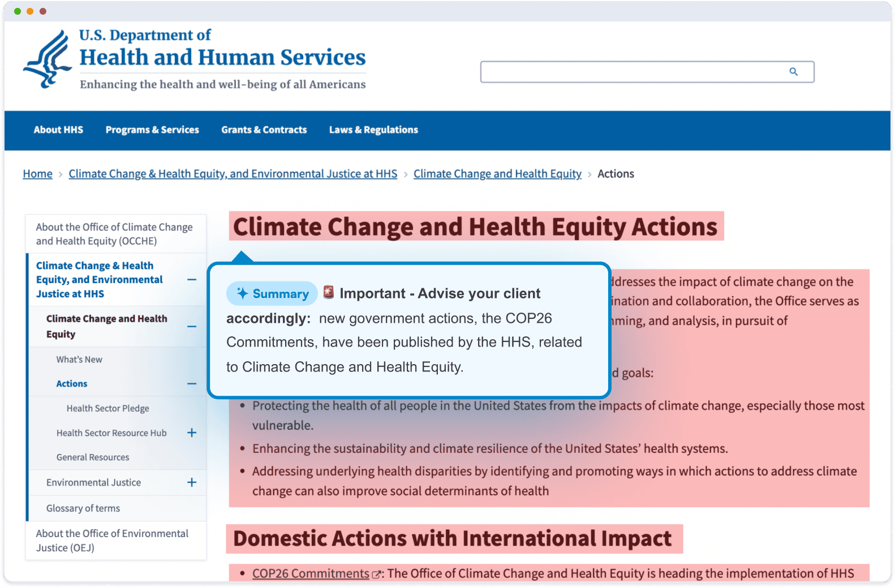Open the Programs & Services menu
The width and height of the screenshot is (895, 588).
coord(152,129)
